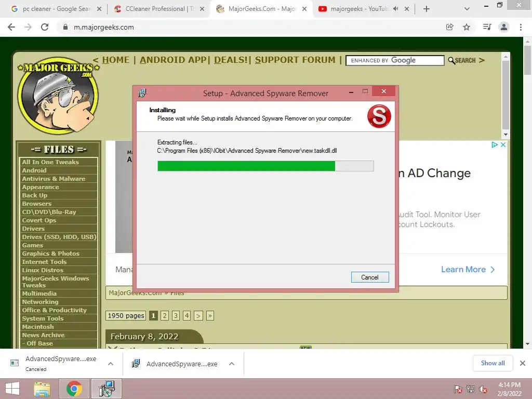Screen dimensions: 532x399
Task: Open the Linux Distros category
Action: [x=43, y=270]
